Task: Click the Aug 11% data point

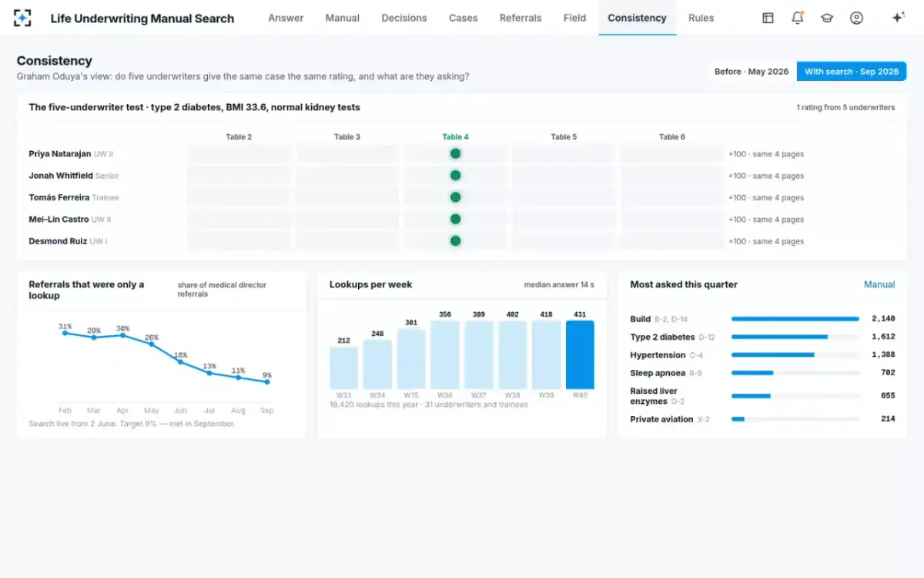Action: click(x=239, y=378)
